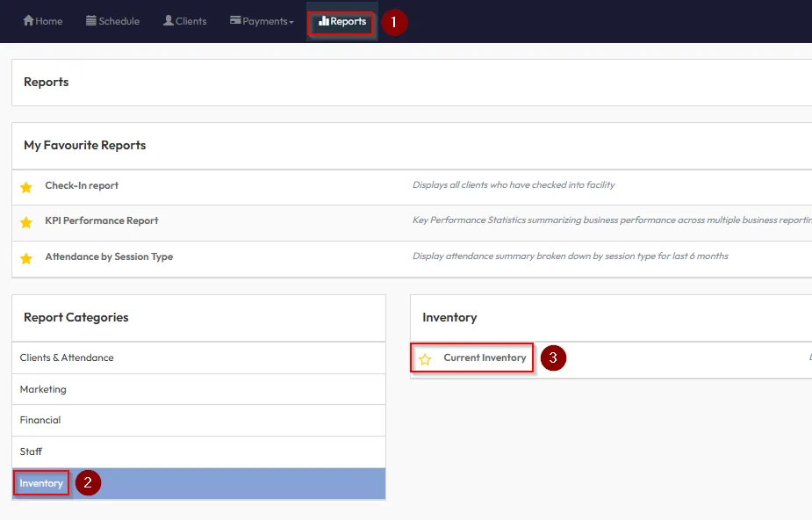The height and width of the screenshot is (520, 812).
Task: Select the Financial report category
Action: point(40,421)
